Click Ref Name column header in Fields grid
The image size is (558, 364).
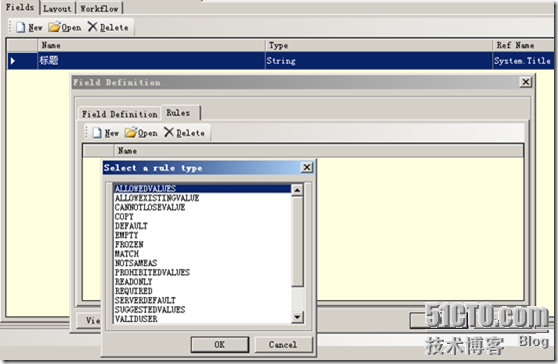[523, 45]
